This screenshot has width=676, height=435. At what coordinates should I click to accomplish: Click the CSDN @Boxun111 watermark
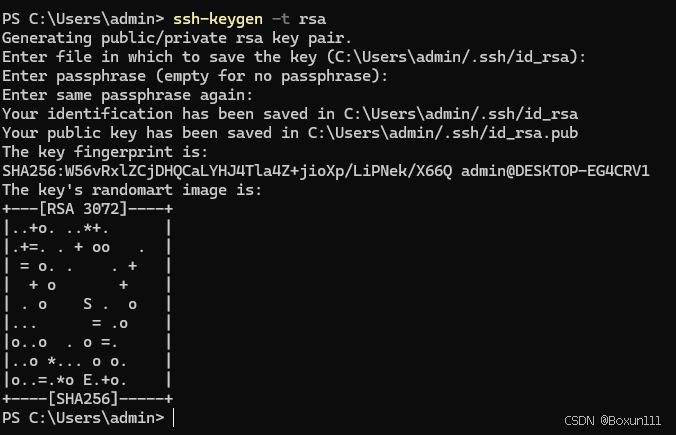(612, 421)
